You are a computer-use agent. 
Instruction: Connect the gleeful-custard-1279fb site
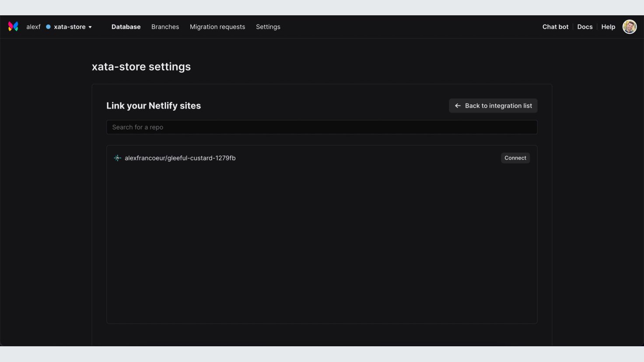click(515, 158)
